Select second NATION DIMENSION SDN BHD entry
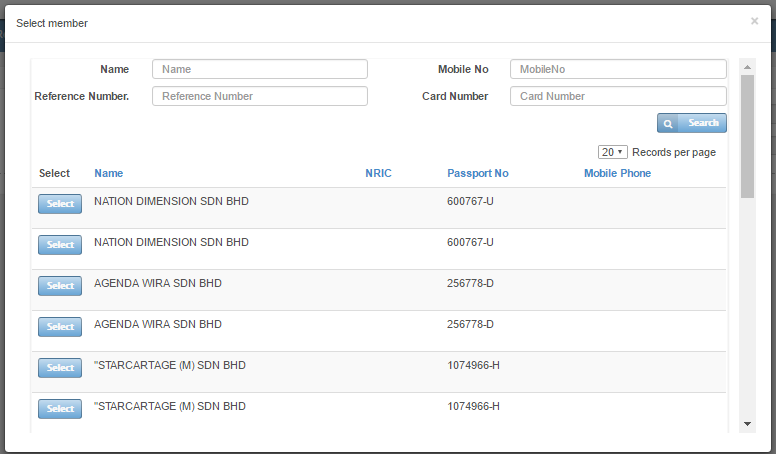Screen dimensions: 776x454 point(60,245)
